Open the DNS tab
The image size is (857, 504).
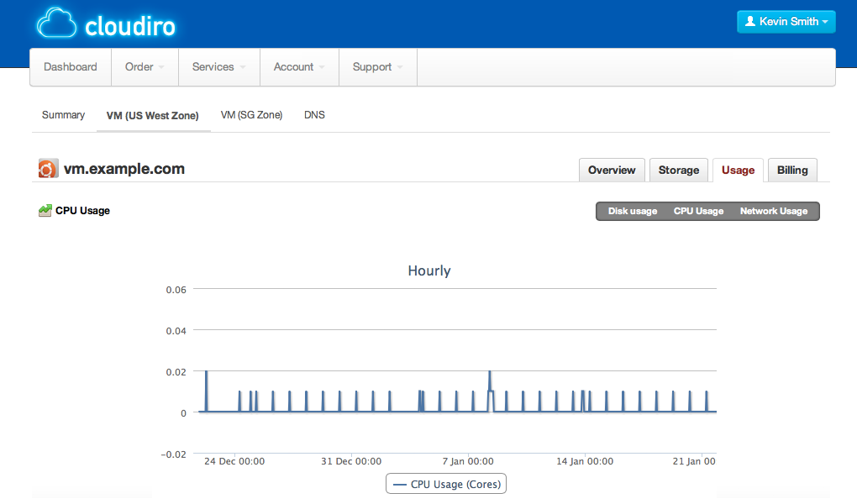point(314,115)
